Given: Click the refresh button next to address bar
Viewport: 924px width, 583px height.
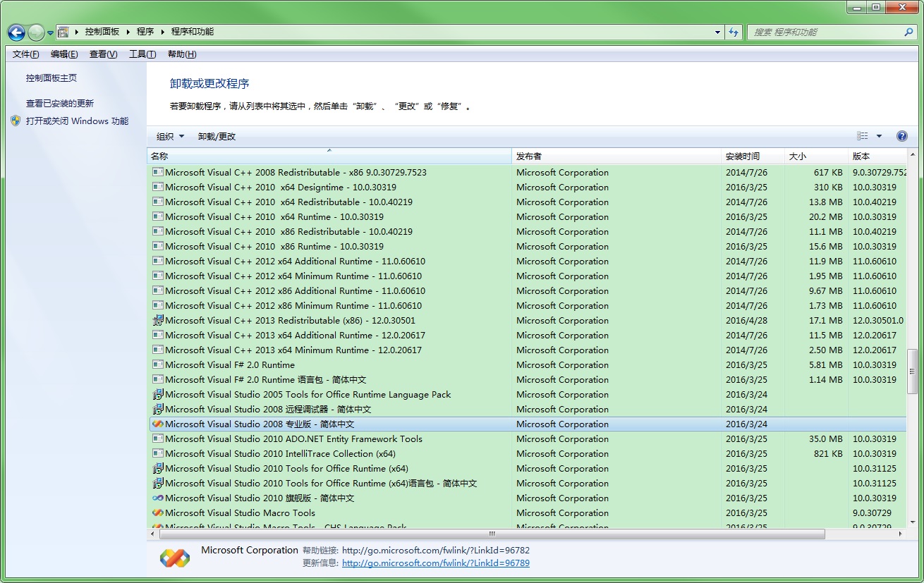Looking at the screenshot, I should (x=734, y=32).
